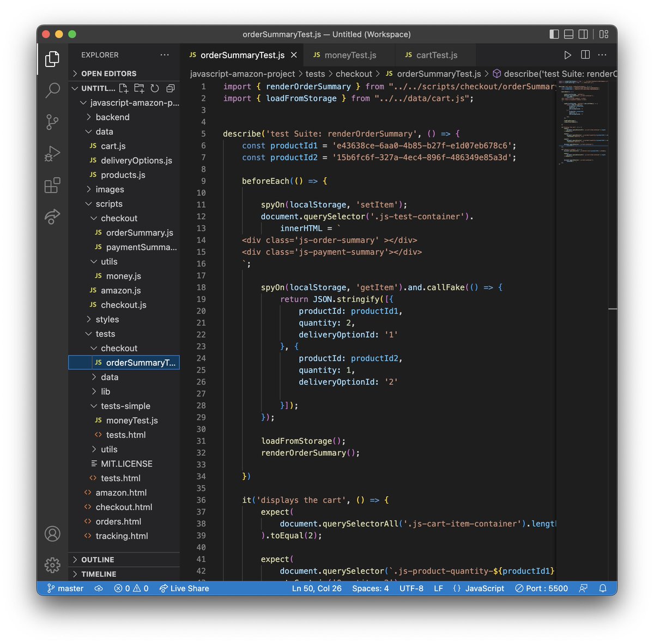Collapse the javascript-amazon-project folder

pos(124,103)
